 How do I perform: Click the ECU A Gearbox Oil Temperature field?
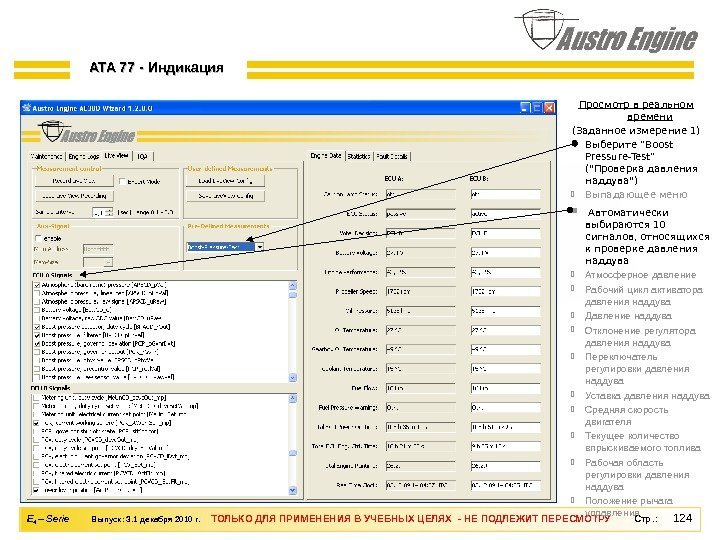(420, 349)
